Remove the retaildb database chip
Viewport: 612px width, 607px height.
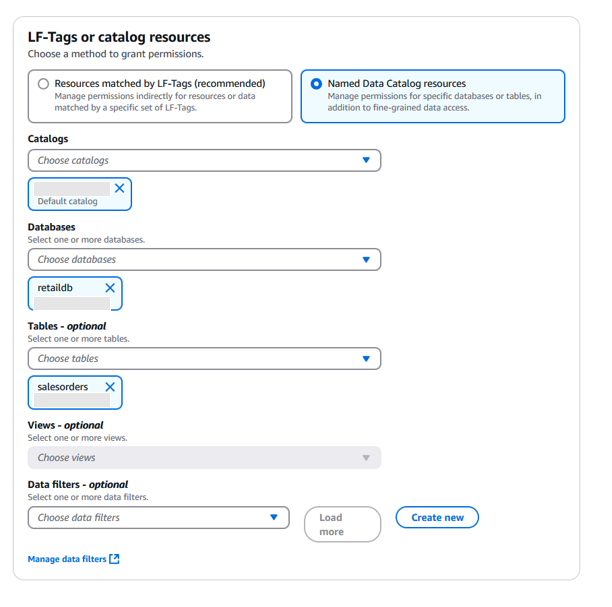coord(110,288)
